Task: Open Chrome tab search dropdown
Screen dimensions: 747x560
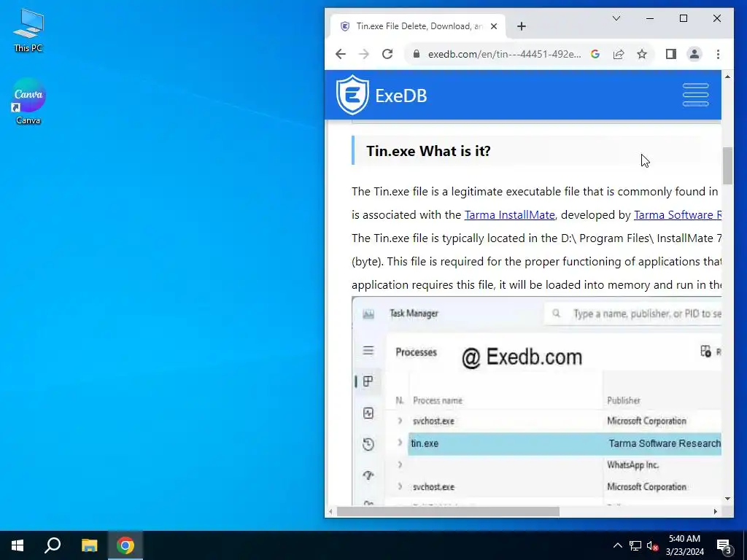Action: (616, 18)
